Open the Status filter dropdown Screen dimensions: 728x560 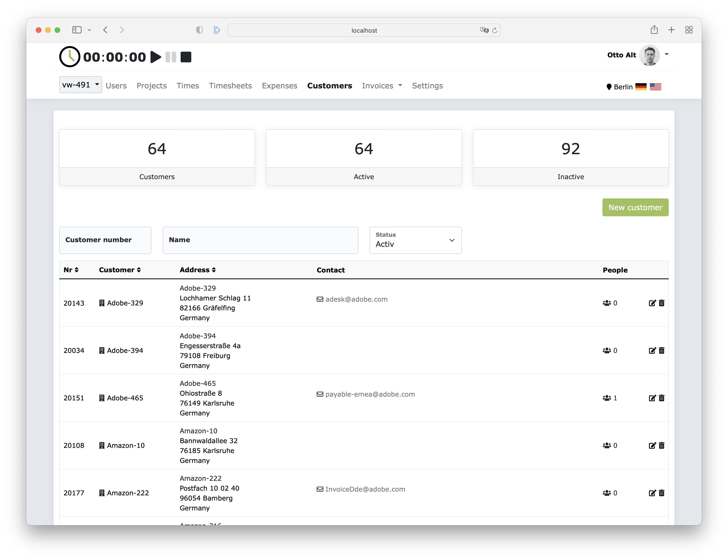pyautogui.click(x=415, y=240)
